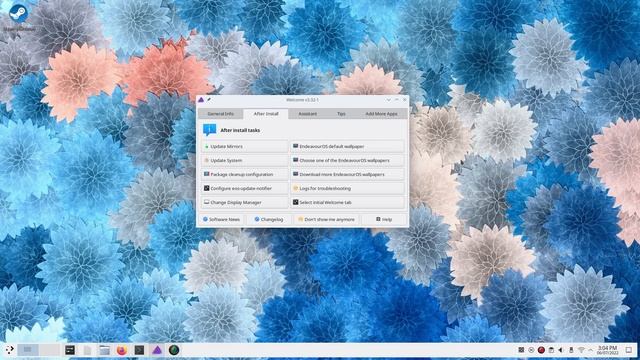Click the grid icon in system tray
Image resolution: width=640 pixels, height=360 pixels.
click(521, 350)
